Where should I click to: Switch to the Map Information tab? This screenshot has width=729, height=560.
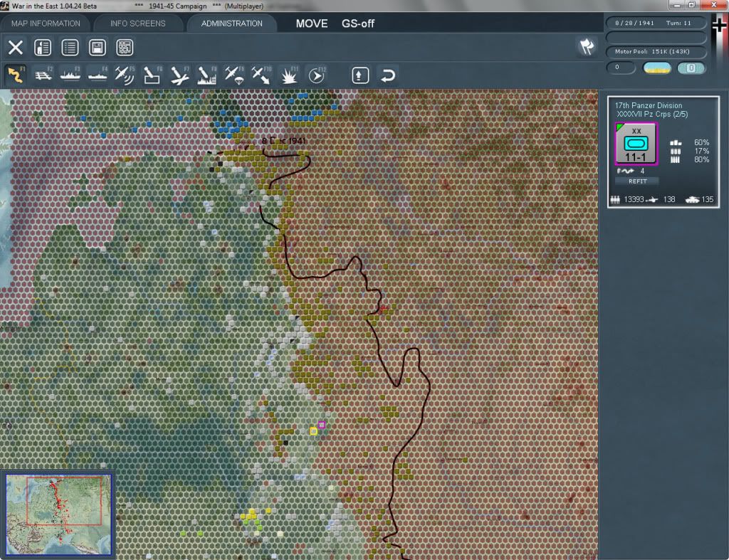click(46, 23)
